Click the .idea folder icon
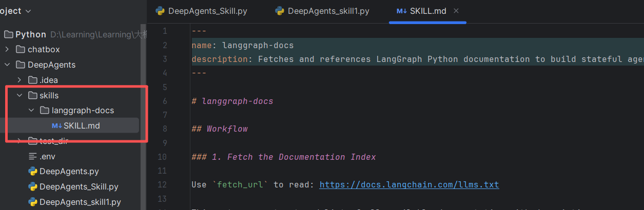Image resolution: width=644 pixels, height=210 pixels. tap(32, 80)
